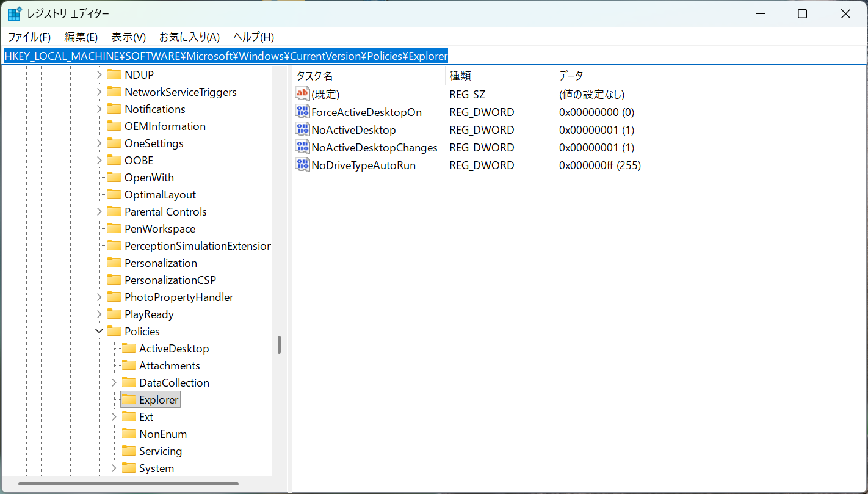The width and height of the screenshot is (868, 494).
Task: Select the OptimalLayout key
Action: tap(160, 194)
